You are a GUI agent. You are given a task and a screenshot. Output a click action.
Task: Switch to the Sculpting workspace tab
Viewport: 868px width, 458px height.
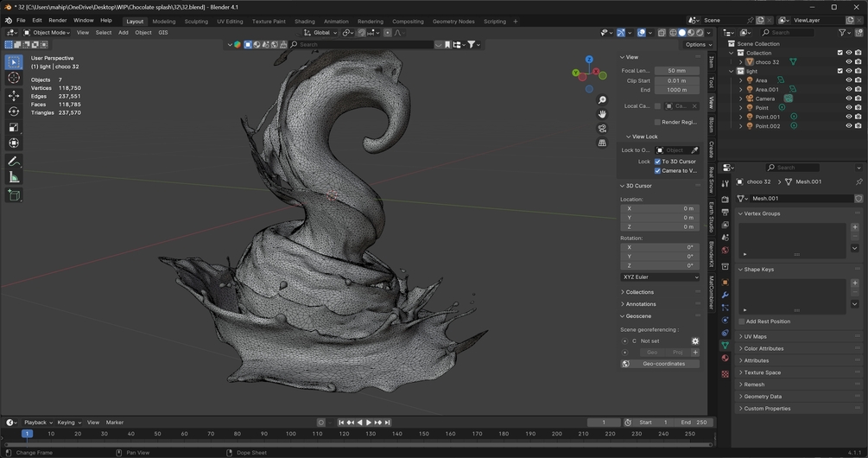point(196,21)
